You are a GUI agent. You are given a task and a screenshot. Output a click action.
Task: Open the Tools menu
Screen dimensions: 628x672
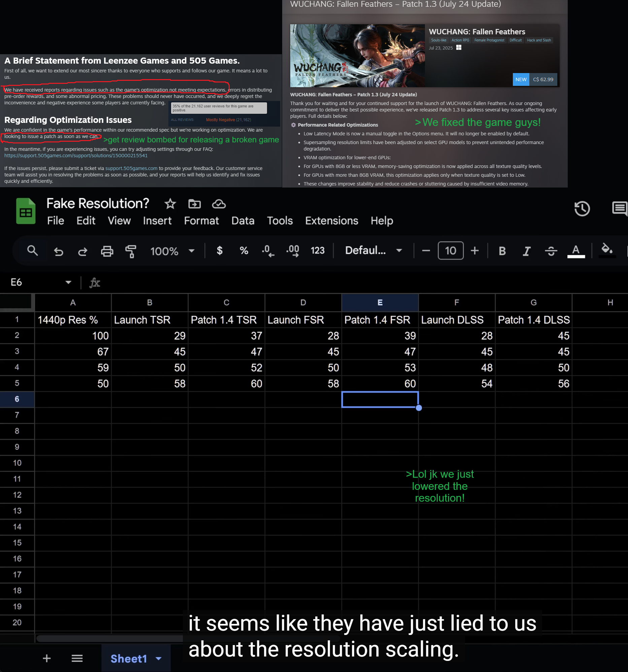pos(279,221)
